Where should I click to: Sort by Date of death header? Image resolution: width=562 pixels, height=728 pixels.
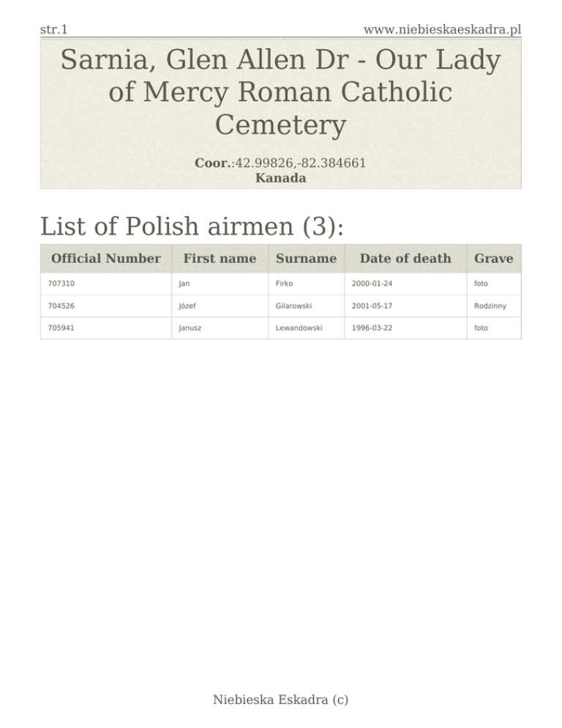(x=405, y=259)
